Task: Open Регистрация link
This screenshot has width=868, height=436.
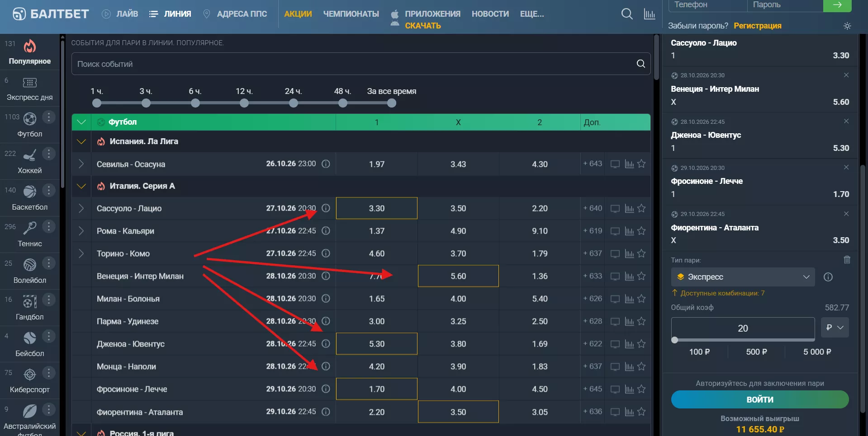Action: coord(758,26)
